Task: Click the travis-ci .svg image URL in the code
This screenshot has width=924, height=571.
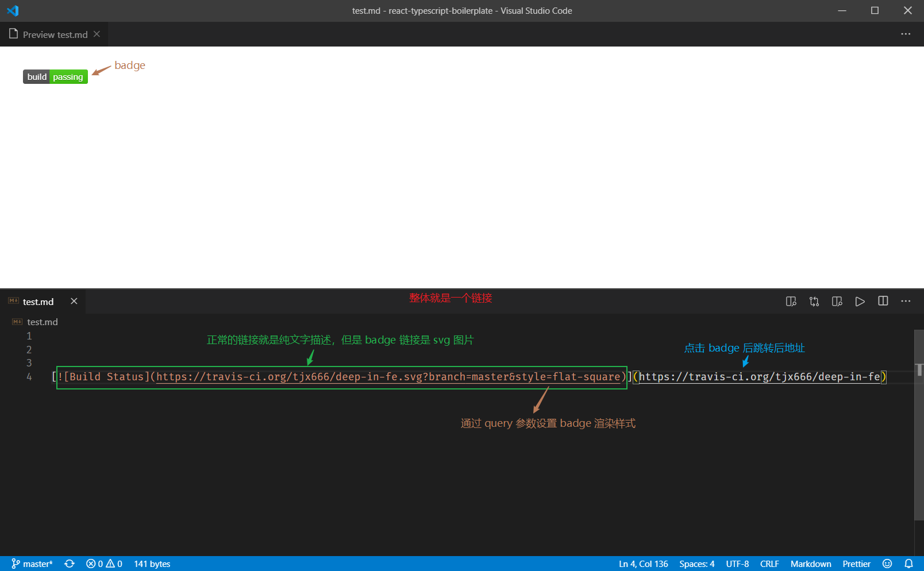Action: coord(388,377)
